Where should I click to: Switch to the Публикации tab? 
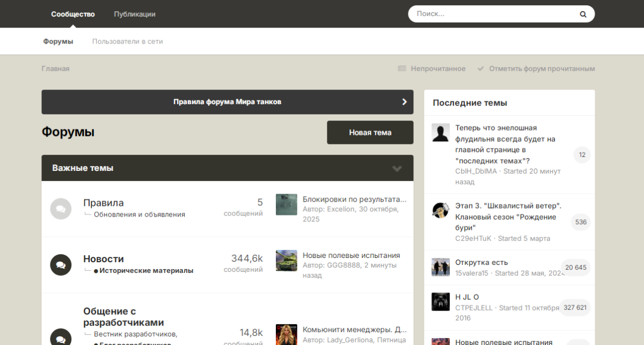[135, 14]
